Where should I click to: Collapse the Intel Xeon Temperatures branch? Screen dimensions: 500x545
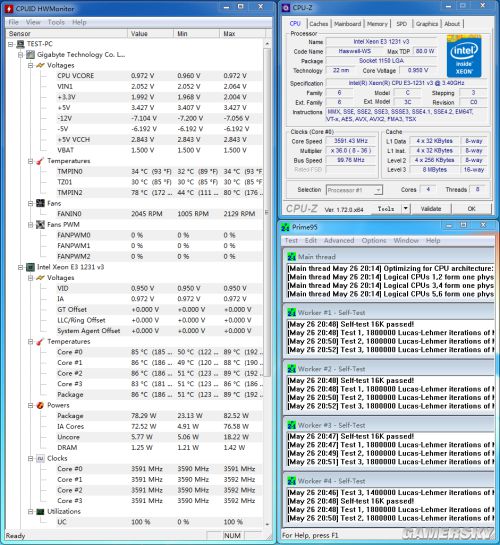[31, 342]
